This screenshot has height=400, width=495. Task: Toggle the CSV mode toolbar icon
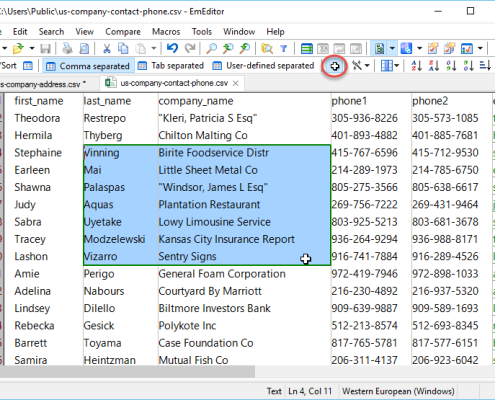pyautogui.click(x=379, y=49)
